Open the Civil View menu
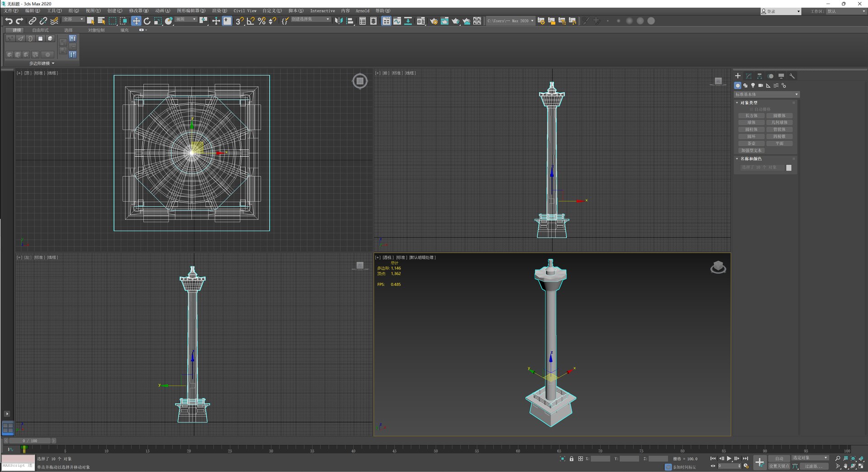This screenshot has height=472, width=868. [245, 11]
